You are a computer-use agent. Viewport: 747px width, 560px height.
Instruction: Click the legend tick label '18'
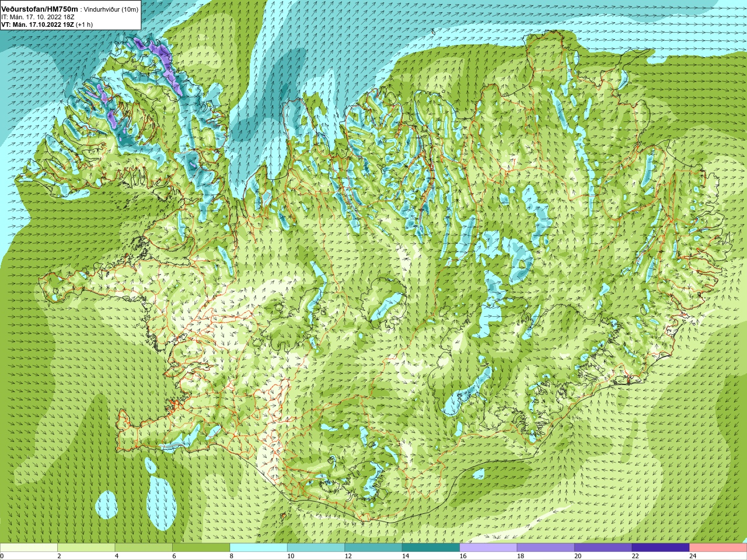click(521, 556)
